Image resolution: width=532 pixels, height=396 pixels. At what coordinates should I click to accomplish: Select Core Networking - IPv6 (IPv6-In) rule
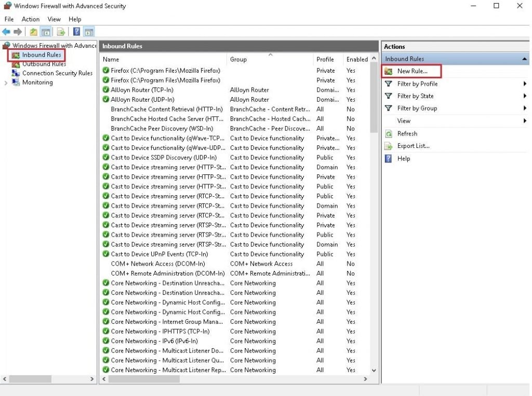(x=154, y=341)
